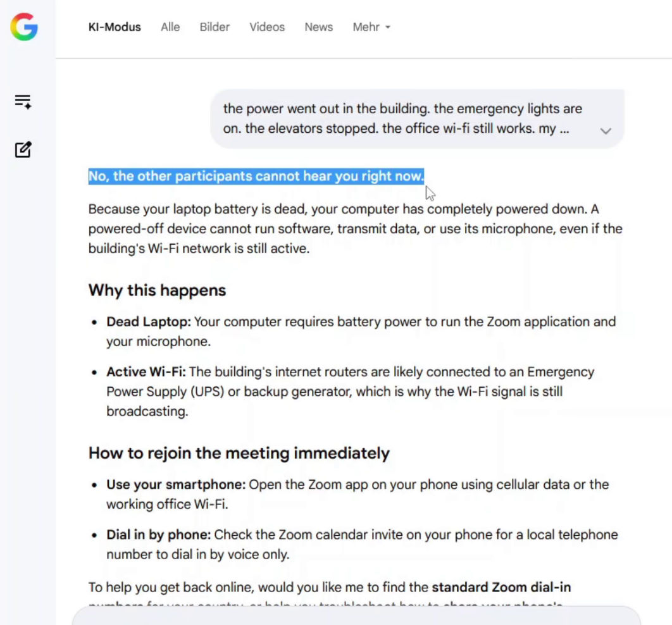Start a new chat with pencil icon

[x=23, y=149]
